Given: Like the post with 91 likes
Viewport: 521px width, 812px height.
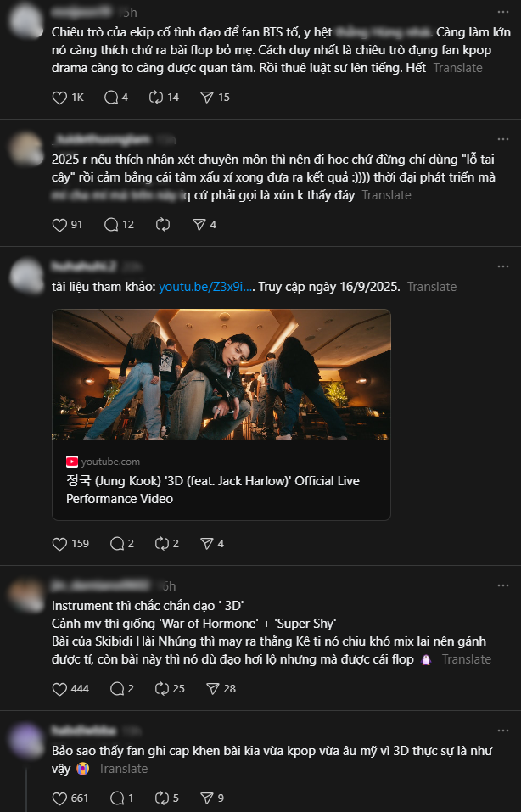Looking at the screenshot, I should click(59, 225).
